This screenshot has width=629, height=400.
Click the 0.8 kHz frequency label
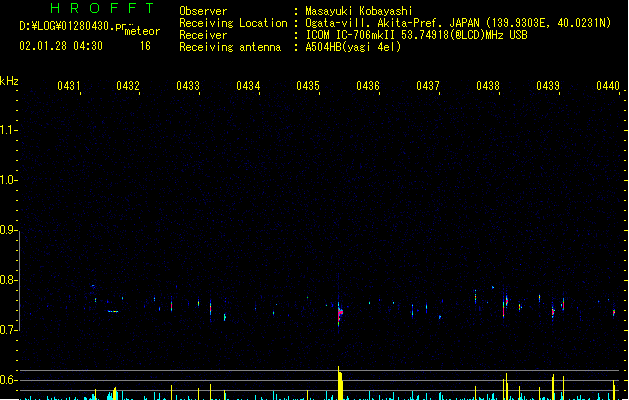click(8, 280)
